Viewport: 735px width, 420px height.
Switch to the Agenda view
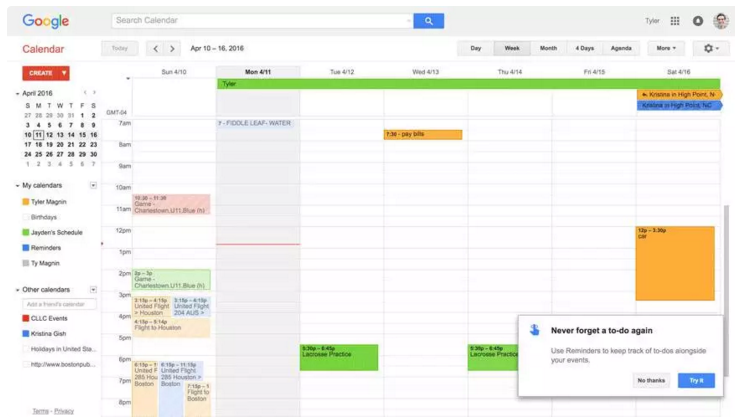pos(621,48)
